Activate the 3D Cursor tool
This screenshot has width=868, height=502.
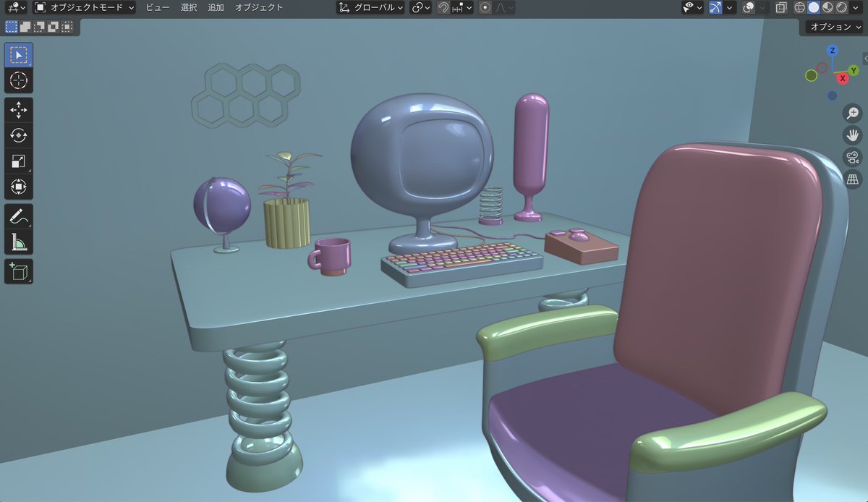19,80
